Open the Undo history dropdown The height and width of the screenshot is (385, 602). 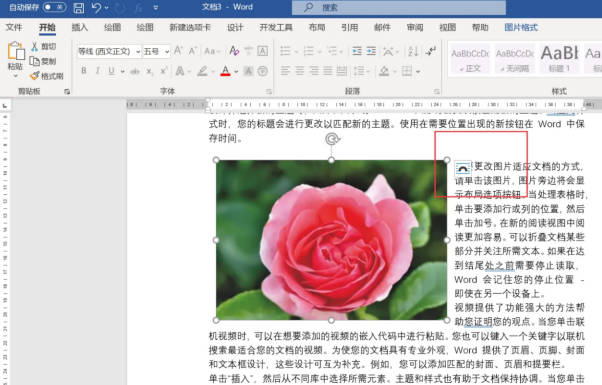(106, 8)
